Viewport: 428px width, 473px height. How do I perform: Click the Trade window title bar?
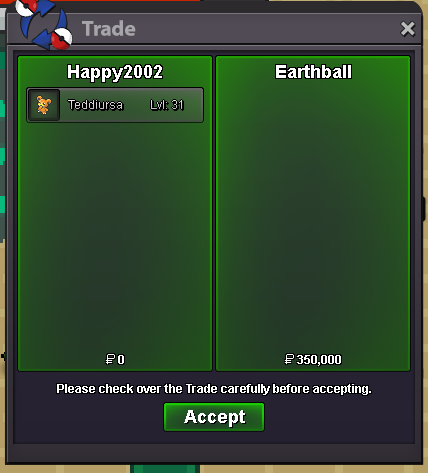pyautogui.click(x=233, y=29)
